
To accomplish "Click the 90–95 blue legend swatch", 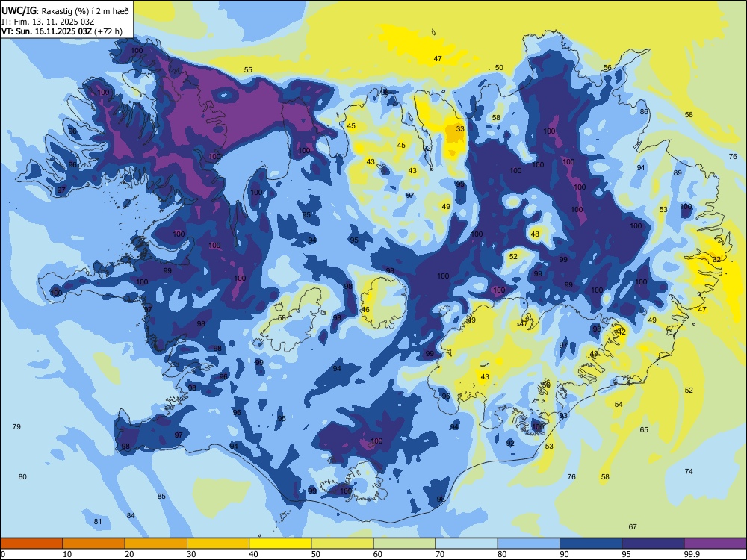I will 591,544.
